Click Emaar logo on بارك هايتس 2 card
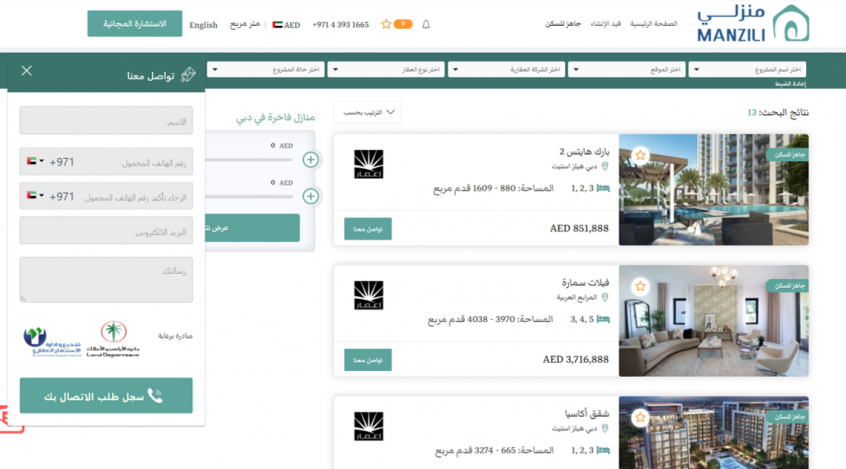846x469 pixels. click(369, 164)
